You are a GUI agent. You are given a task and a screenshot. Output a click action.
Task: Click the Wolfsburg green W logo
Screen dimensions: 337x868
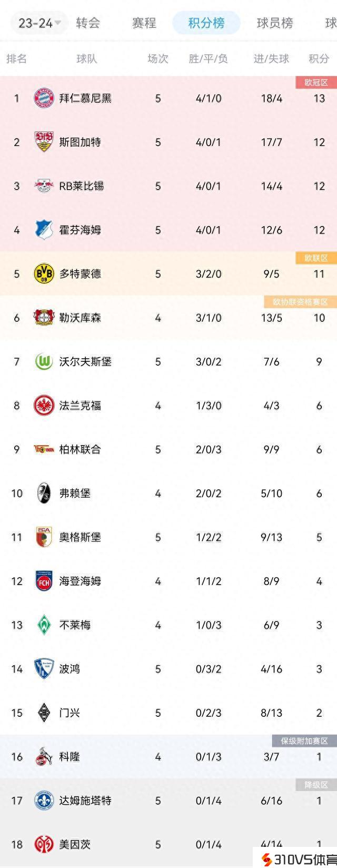(44, 361)
